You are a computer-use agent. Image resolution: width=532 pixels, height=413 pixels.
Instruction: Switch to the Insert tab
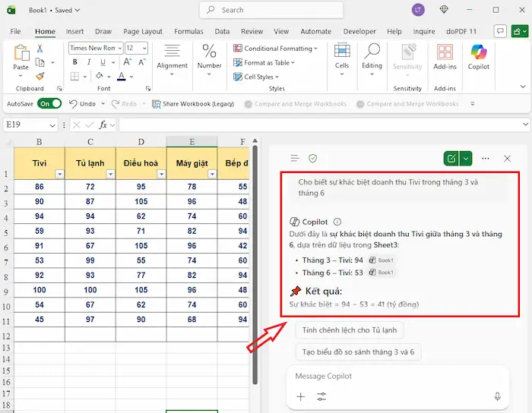click(x=74, y=31)
